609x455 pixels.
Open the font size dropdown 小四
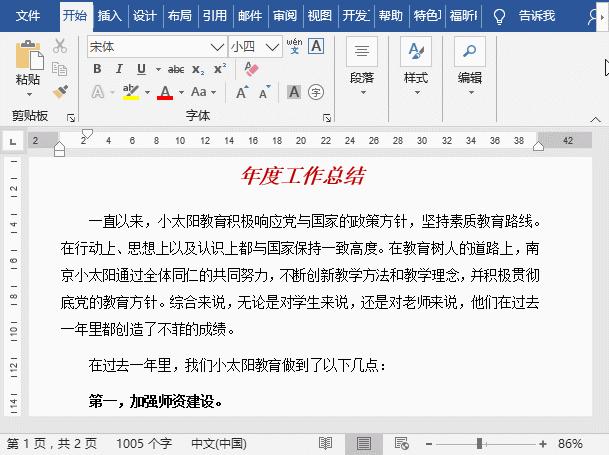click(273, 47)
